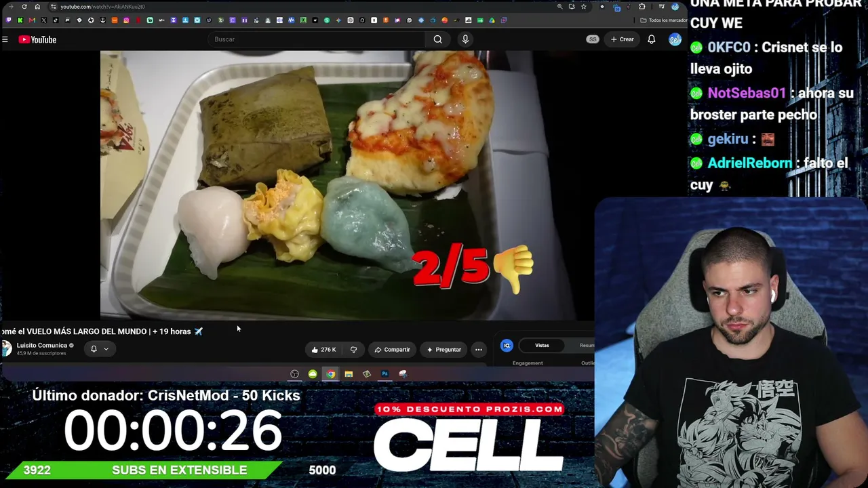Go to the browser home page
Image resolution: width=868 pixels, height=488 pixels.
coord(37,7)
